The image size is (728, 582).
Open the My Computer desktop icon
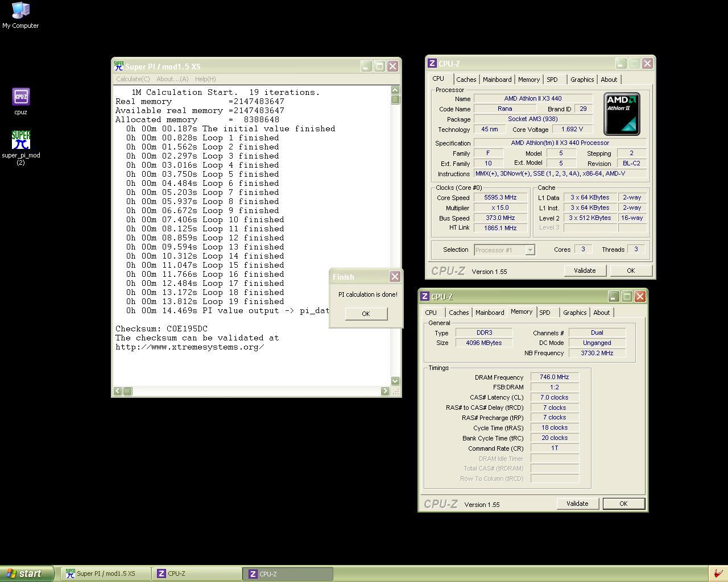(x=20, y=15)
